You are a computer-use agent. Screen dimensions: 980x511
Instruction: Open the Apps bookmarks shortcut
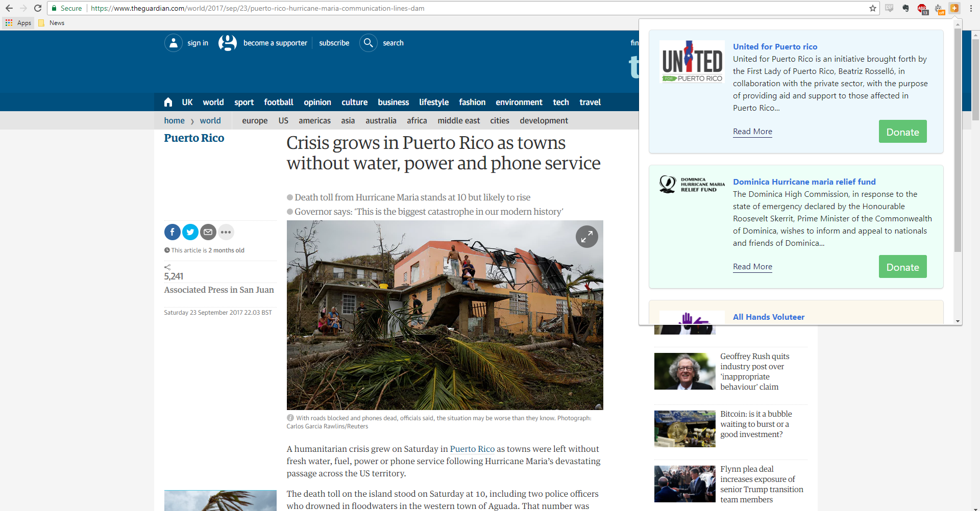[x=18, y=23]
